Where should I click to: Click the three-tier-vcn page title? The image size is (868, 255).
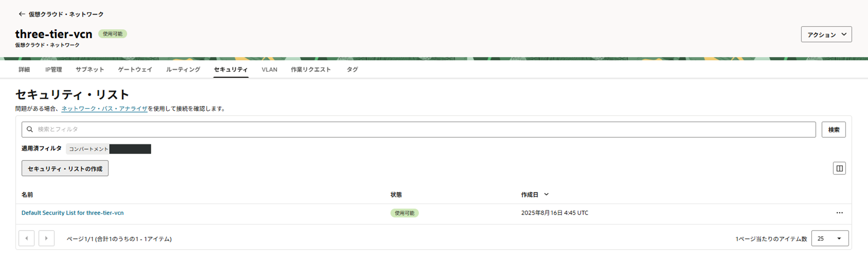[x=54, y=34]
